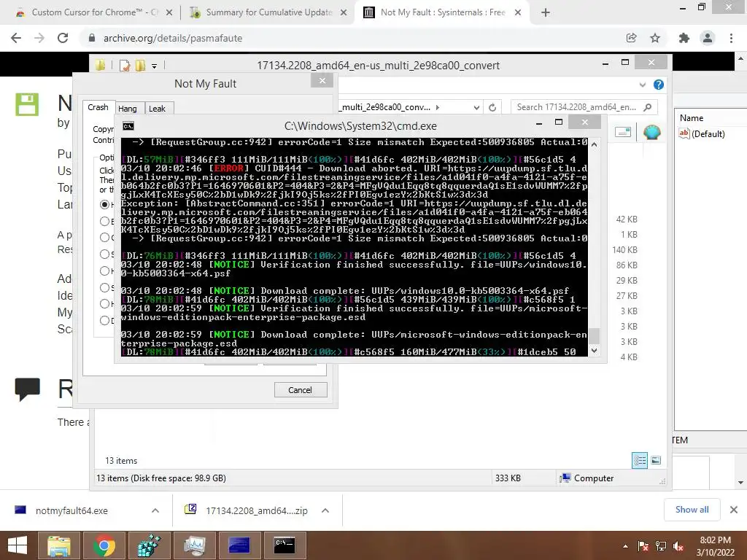Click page scrollbar down arrow in Chrome
This screenshot has width=747, height=560.
(741, 483)
